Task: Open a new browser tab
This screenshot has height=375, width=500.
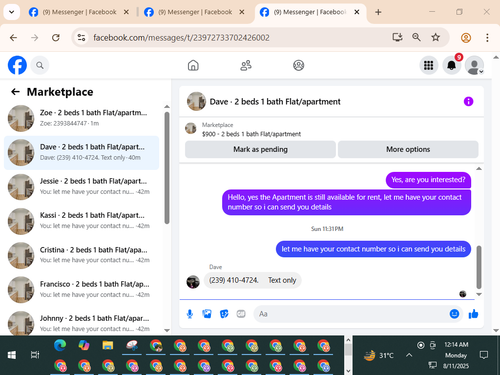Action: (378, 12)
